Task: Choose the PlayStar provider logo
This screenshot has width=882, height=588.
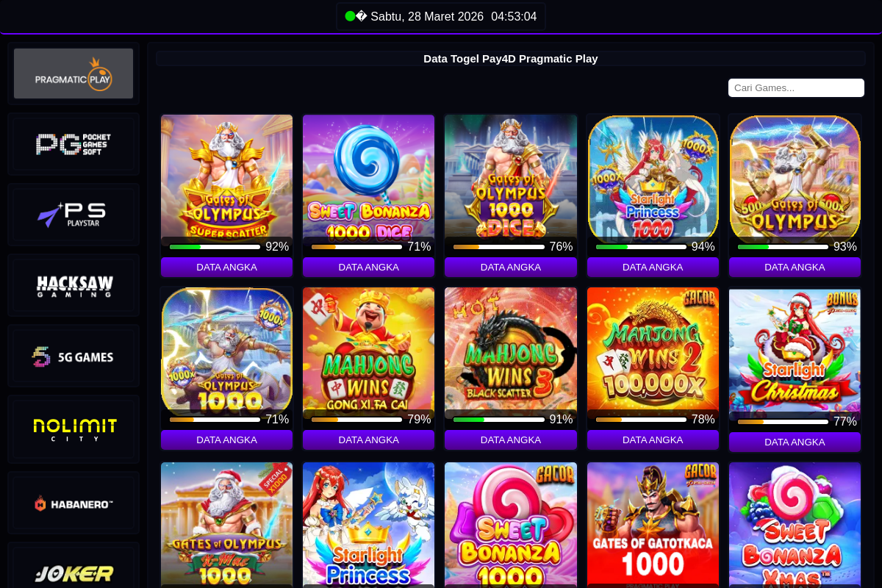Action: click(x=73, y=215)
